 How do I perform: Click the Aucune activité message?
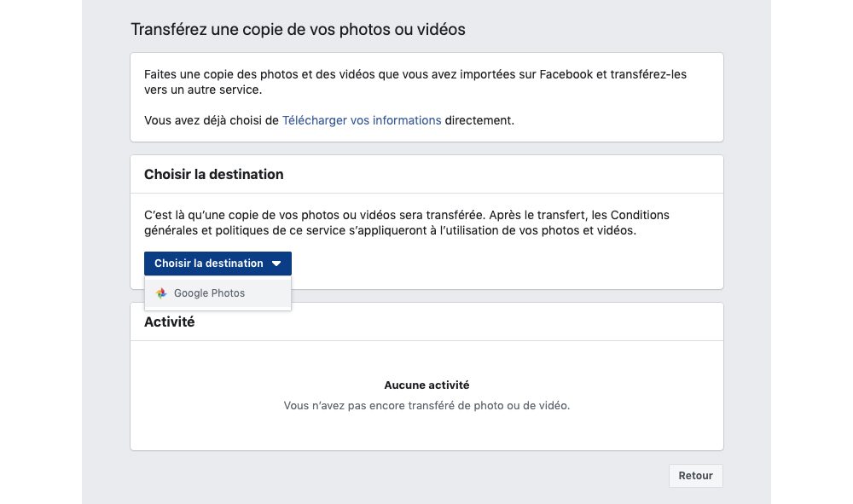click(426, 385)
